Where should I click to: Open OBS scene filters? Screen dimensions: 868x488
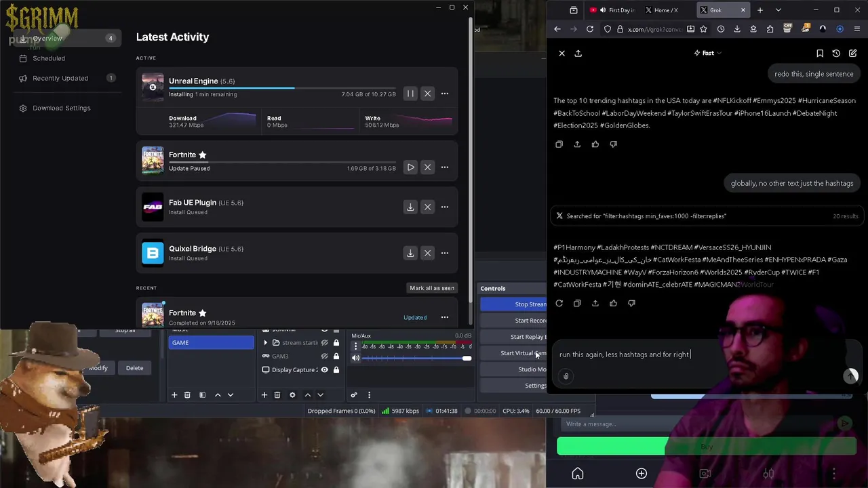point(202,395)
